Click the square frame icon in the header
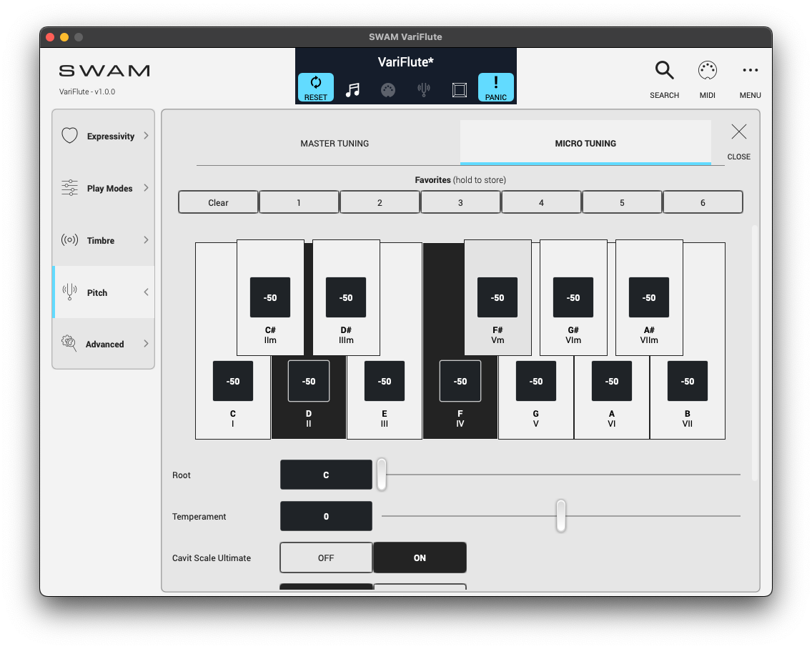Image resolution: width=812 pixels, height=649 pixels. click(x=460, y=90)
